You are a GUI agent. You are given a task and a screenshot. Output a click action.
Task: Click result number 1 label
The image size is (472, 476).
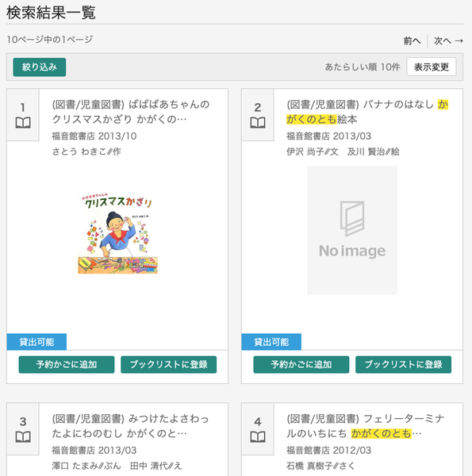(23, 107)
